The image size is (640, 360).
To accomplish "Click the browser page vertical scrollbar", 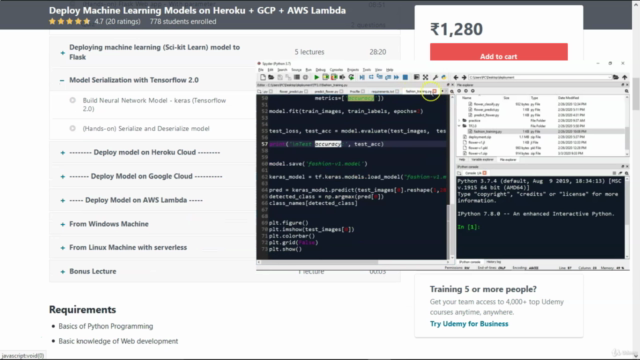I will [x=636, y=94].
